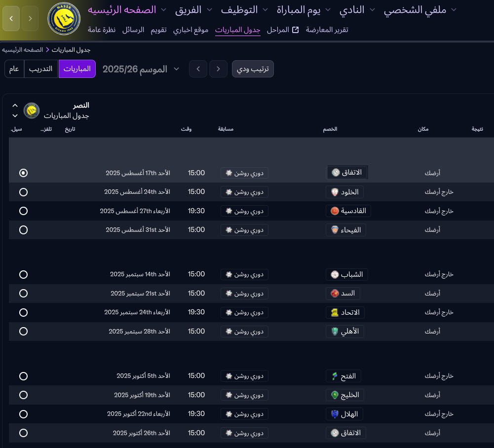Open the تقرير المعارضة sub-menu tab

pyautogui.click(x=327, y=30)
